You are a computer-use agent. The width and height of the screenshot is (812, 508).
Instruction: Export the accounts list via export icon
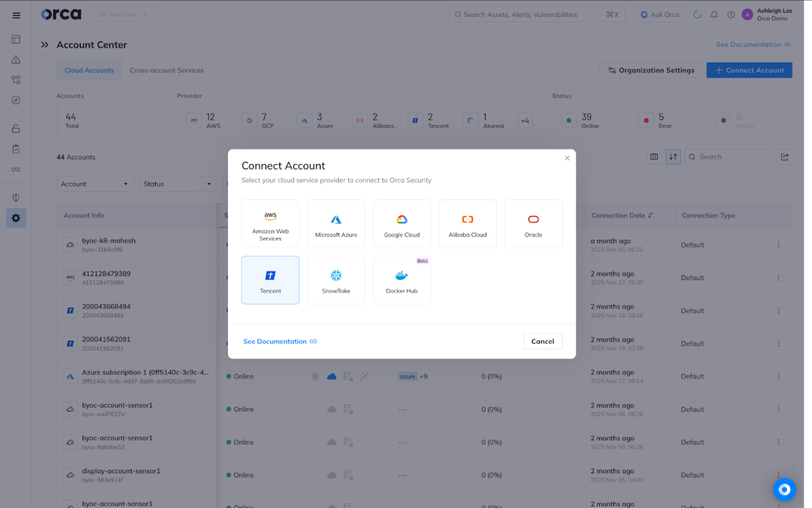click(784, 157)
